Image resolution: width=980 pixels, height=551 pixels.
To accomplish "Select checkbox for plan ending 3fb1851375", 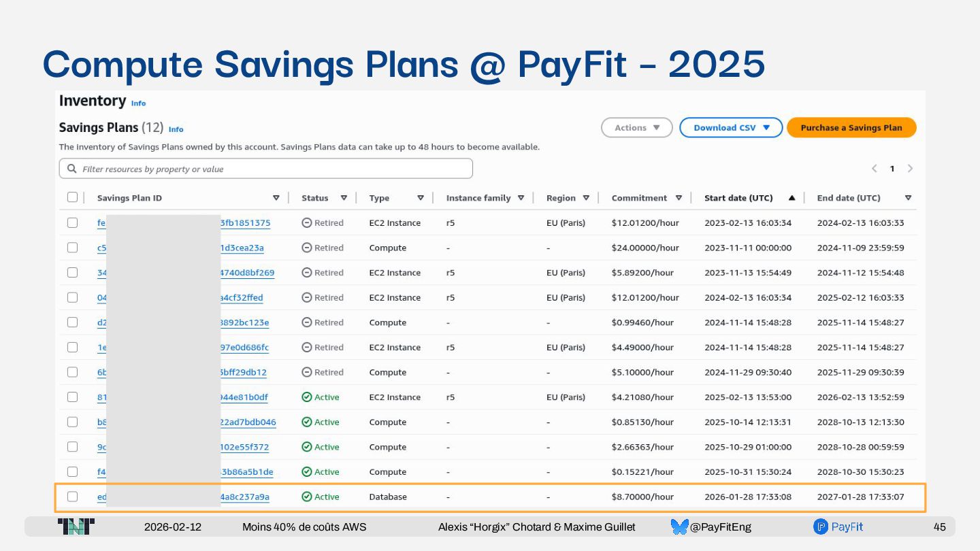I will pyautogui.click(x=72, y=222).
